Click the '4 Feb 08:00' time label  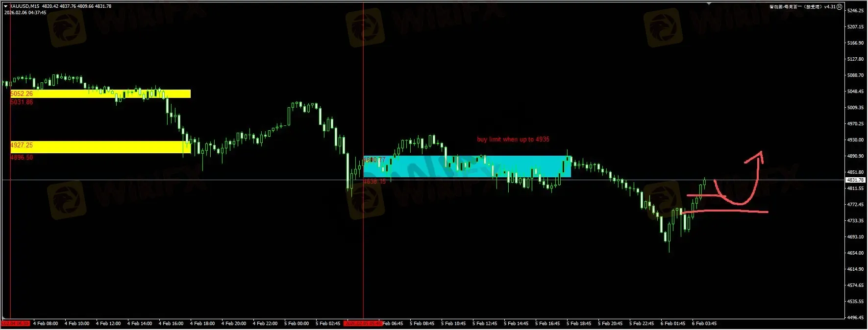point(46,324)
